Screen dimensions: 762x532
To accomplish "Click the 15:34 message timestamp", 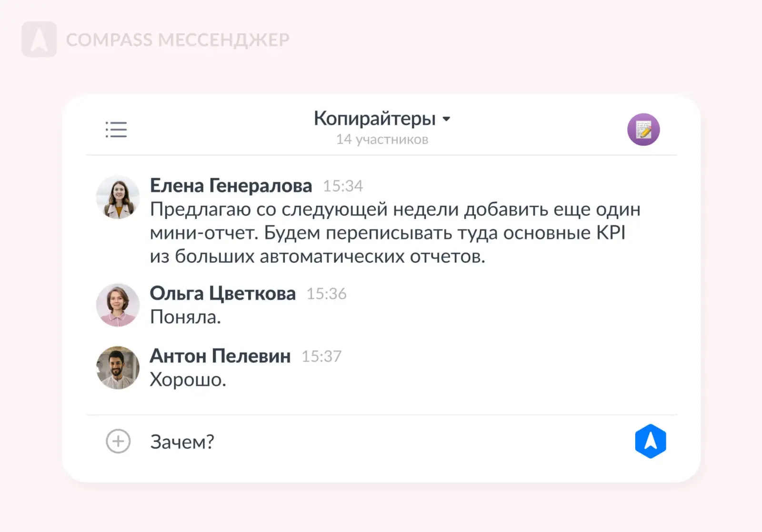I will (x=343, y=186).
